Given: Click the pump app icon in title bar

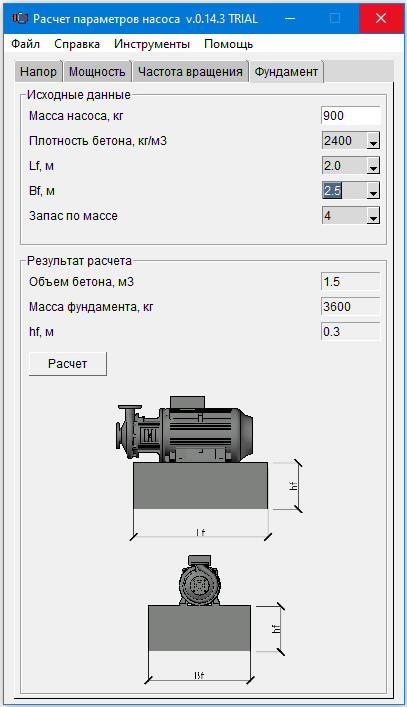Looking at the screenshot, I should (20, 18).
